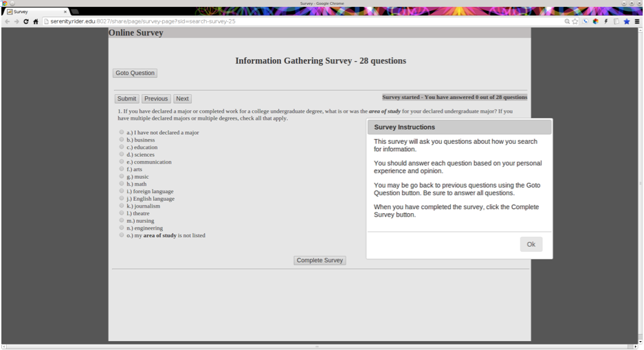Open the Chrome hamburger menu

coord(637,21)
